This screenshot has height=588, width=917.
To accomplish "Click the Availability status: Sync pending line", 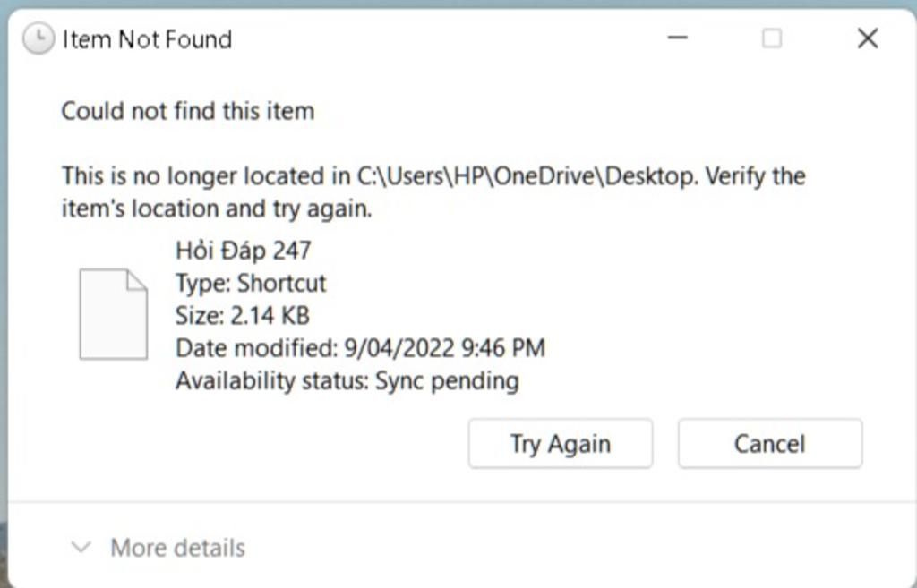I will coord(347,381).
